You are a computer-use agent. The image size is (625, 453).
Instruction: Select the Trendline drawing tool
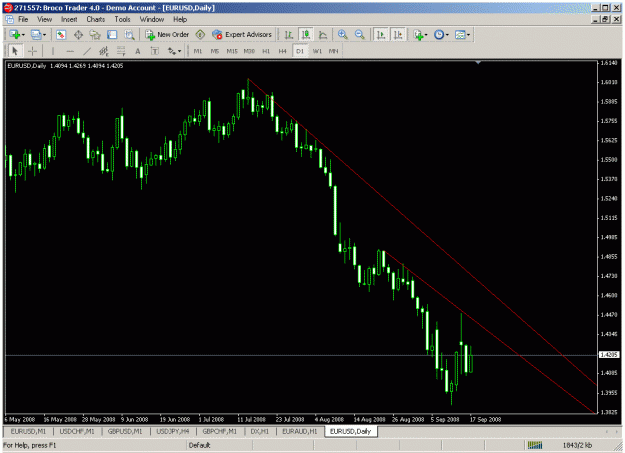click(87, 51)
